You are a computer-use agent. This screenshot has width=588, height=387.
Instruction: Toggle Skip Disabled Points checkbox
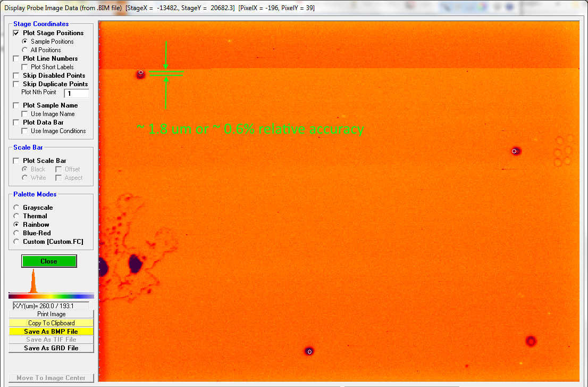tap(16, 76)
